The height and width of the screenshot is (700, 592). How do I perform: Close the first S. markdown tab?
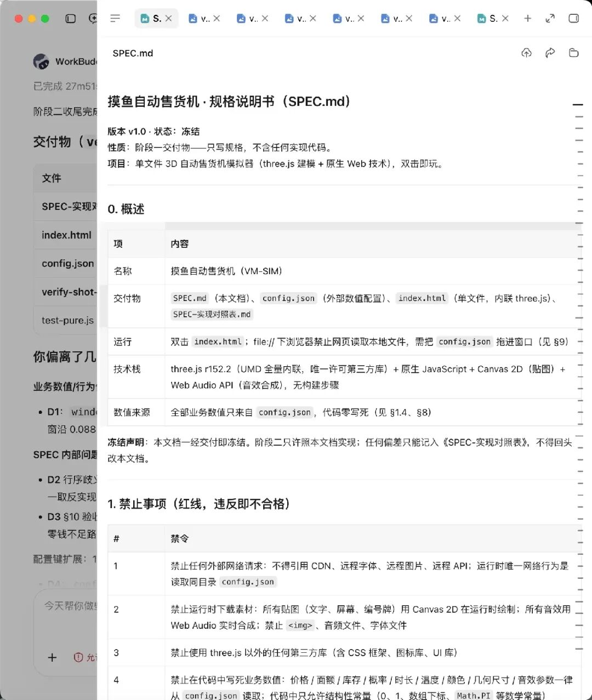pos(168,19)
